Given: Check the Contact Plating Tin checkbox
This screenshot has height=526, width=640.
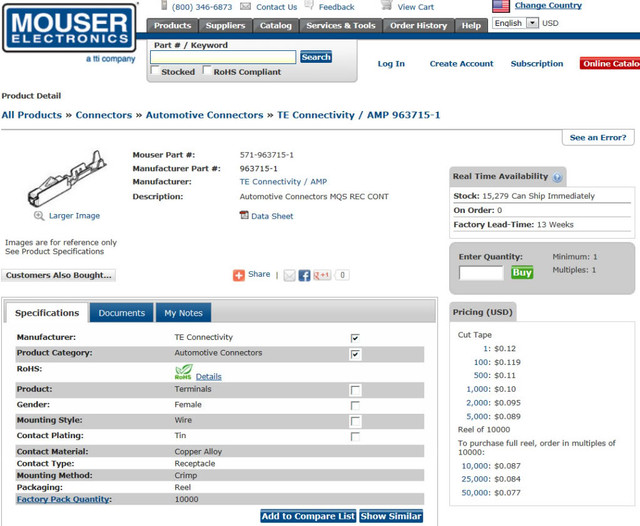Looking at the screenshot, I should click(355, 437).
